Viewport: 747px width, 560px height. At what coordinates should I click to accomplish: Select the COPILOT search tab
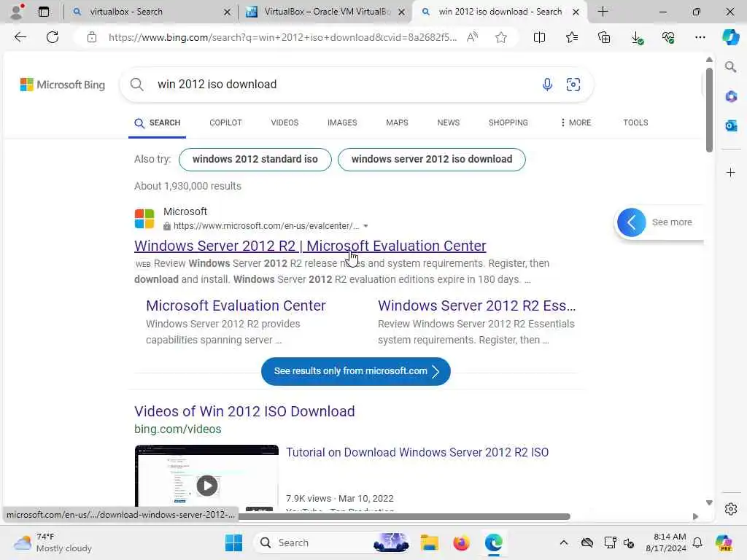(226, 122)
